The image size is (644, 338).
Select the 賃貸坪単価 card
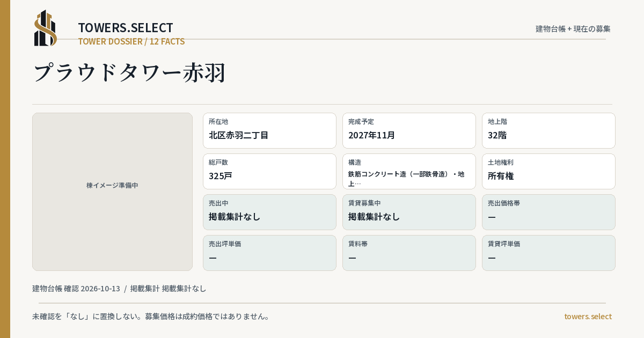pyautogui.click(x=548, y=253)
